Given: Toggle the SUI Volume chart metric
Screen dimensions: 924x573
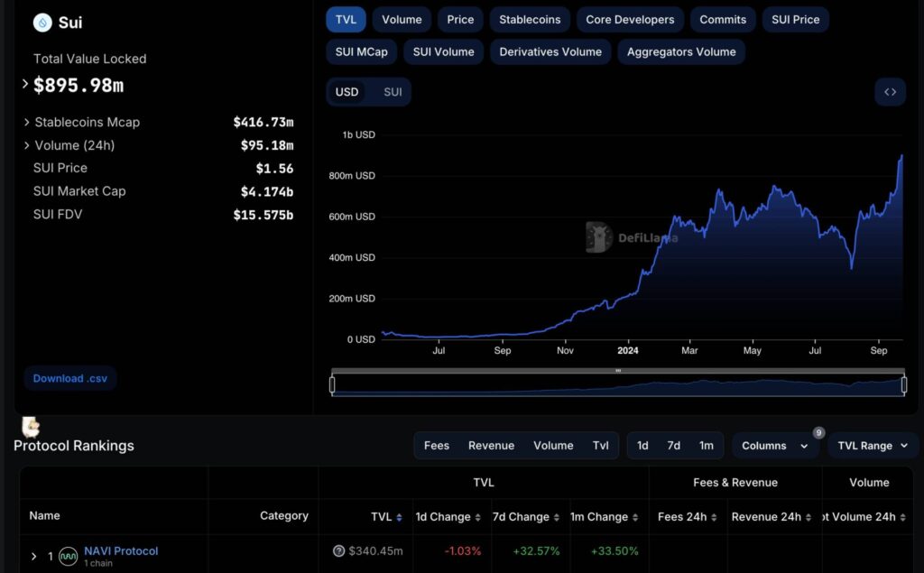Looking at the screenshot, I should click(x=444, y=51).
